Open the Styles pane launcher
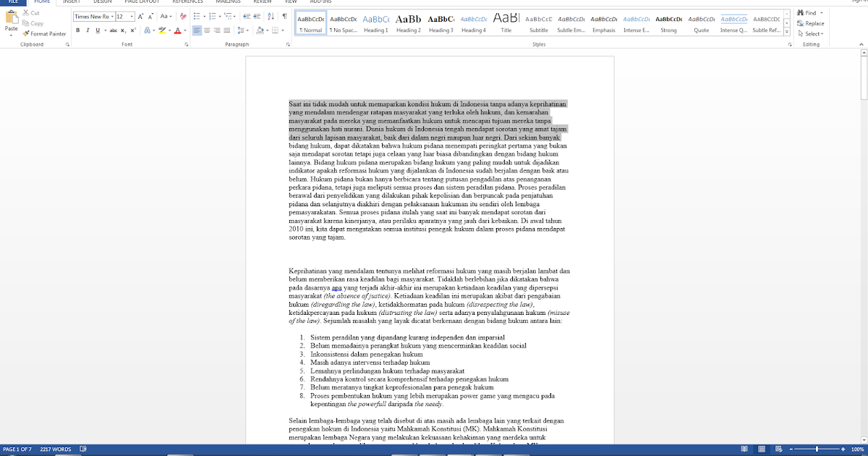 (x=788, y=45)
